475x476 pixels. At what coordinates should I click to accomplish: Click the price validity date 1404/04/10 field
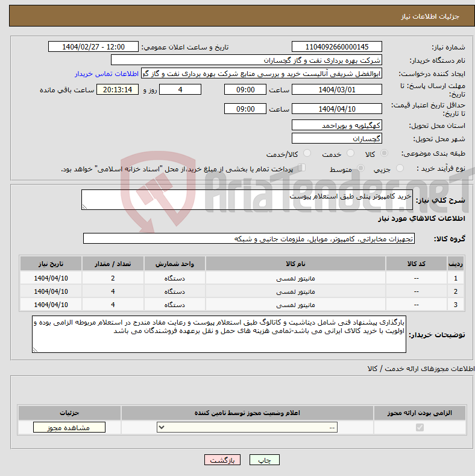click(337, 109)
